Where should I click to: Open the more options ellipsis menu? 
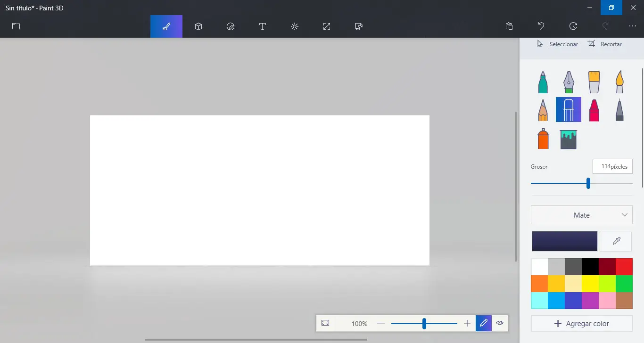pos(633,26)
